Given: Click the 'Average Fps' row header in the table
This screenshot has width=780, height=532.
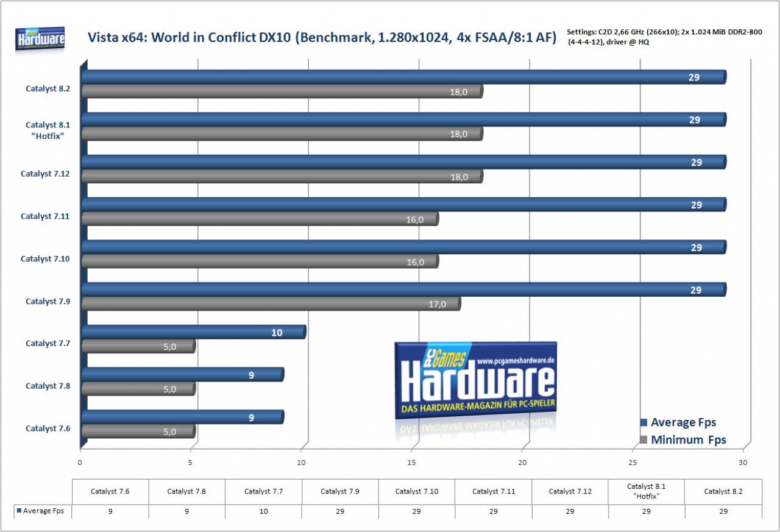Looking at the screenshot, I should point(43,511).
